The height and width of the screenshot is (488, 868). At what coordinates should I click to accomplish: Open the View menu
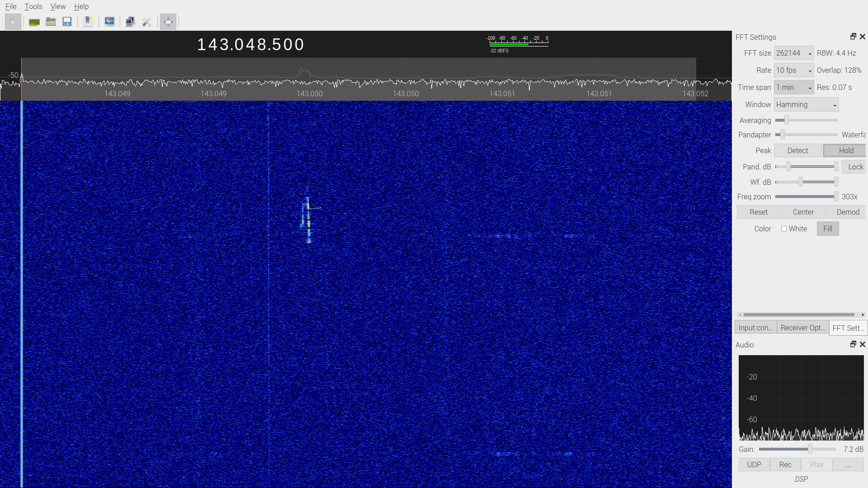click(x=58, y=6)
